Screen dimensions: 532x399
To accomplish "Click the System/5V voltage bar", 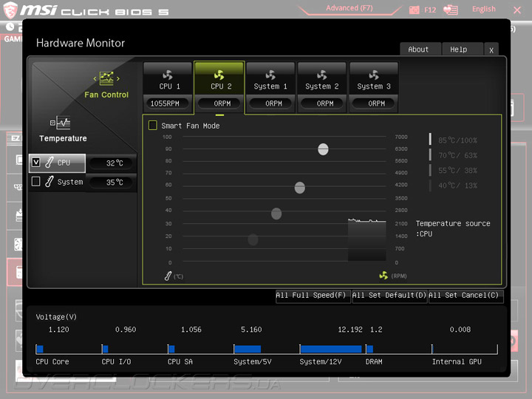I will coord(248,349).
